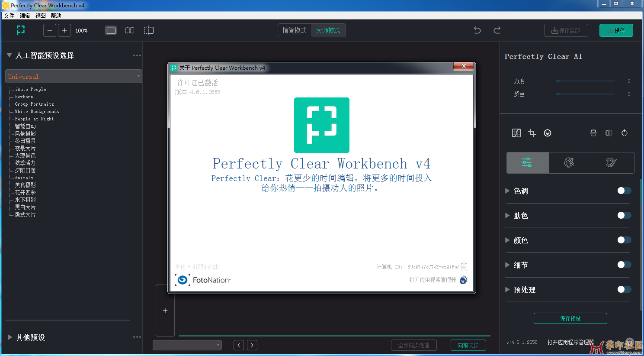
Task: Switch to the finishing tools tab
Action: (569, 163)
